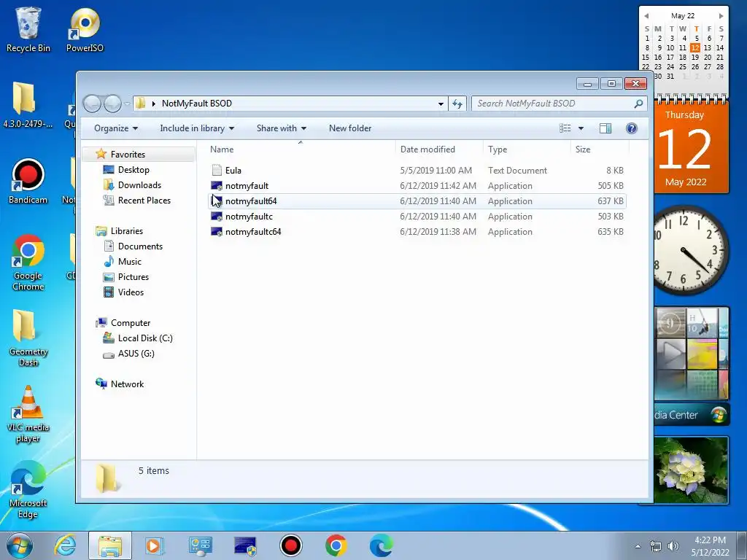The width and height of the screenshot is (747, 560).
Task: Open the Include in library dropdown
Action: tap(197, 128)
